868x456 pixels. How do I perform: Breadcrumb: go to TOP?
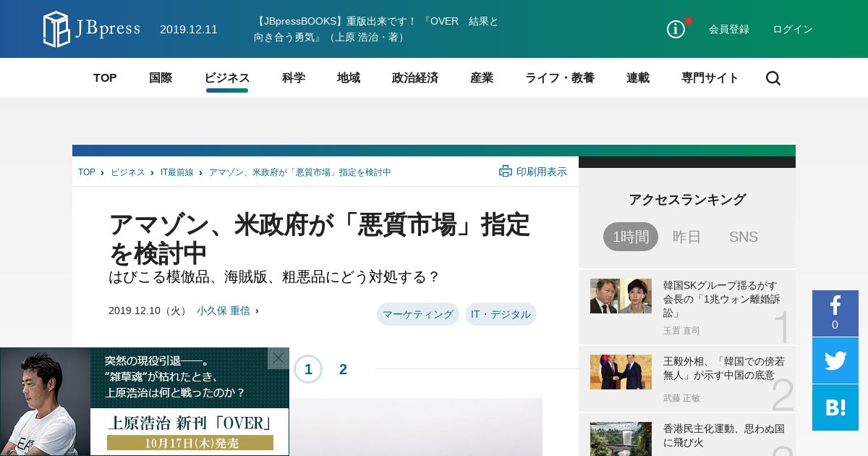click(87, 172)
